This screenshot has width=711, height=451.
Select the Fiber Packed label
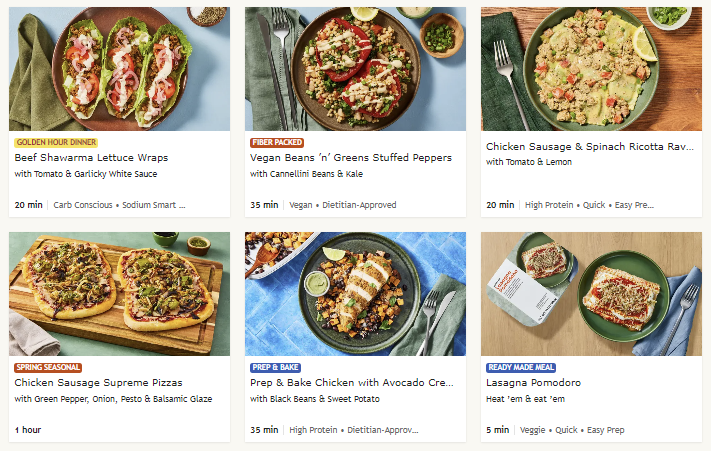coord(278,143)
